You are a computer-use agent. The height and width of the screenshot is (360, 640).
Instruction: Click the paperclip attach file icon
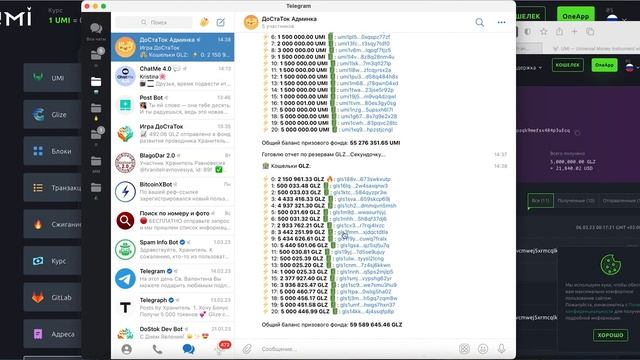click(247, 349)
